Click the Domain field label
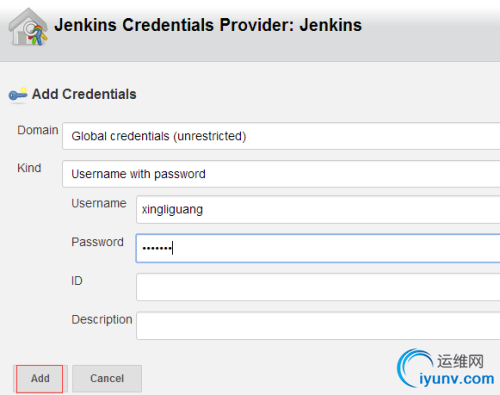500x395 pixels. coord(38,130)
